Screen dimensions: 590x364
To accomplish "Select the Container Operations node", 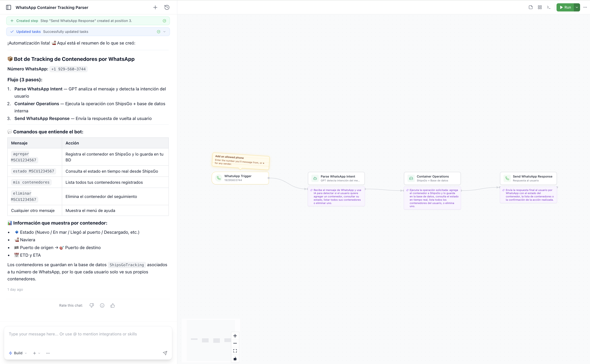I will (x=432, y=178).
